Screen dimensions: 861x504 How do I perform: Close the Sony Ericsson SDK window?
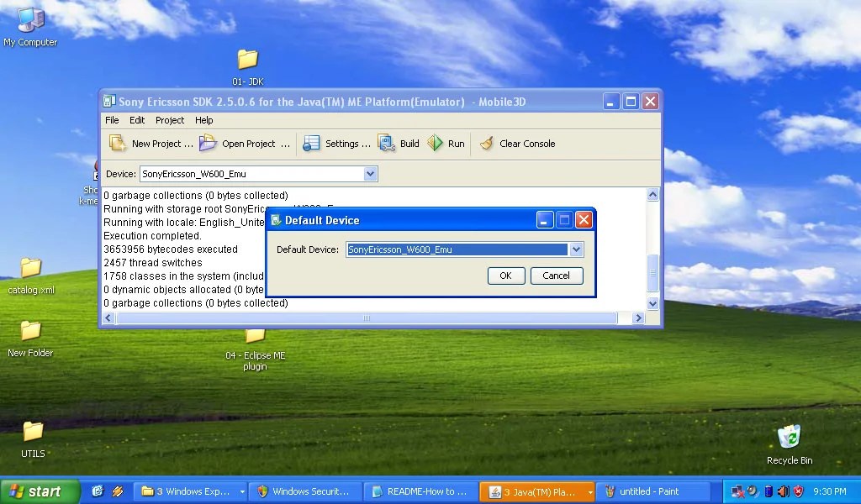pos(650,102)
